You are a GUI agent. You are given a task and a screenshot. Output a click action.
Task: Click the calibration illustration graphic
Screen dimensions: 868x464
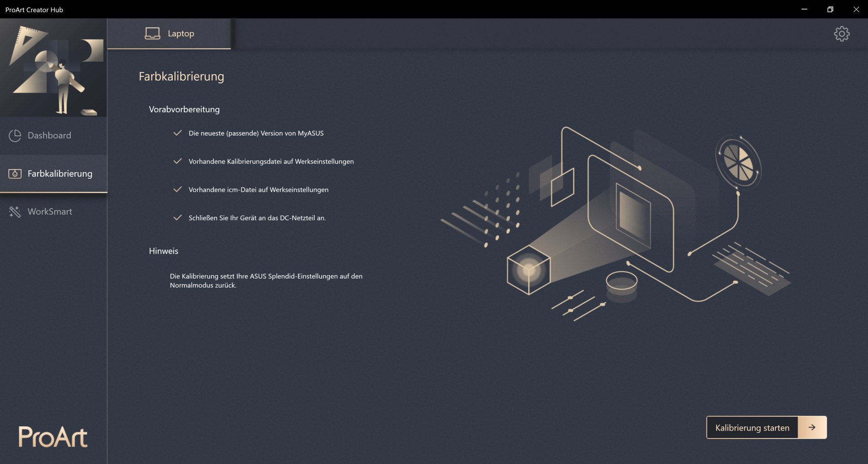[616, 224]
